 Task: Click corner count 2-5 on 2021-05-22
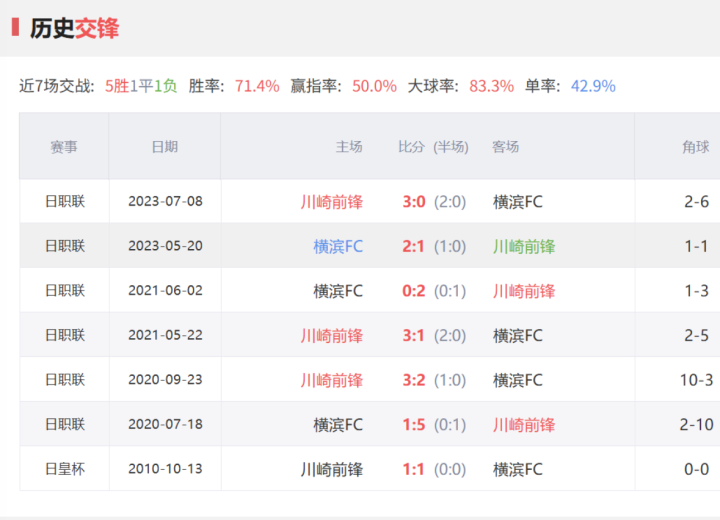click(696, 335)
